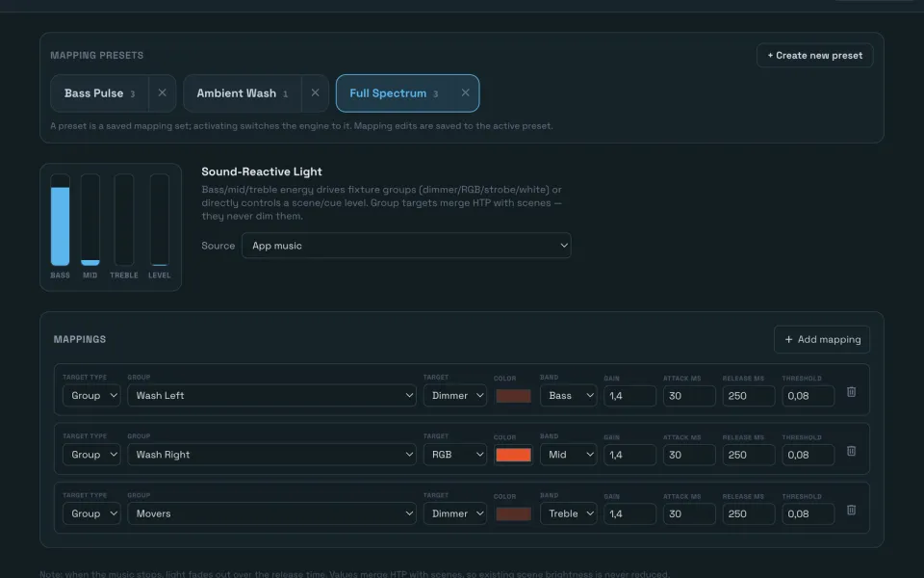Edit Threshold field in Wash Left row

coord(808,396)
